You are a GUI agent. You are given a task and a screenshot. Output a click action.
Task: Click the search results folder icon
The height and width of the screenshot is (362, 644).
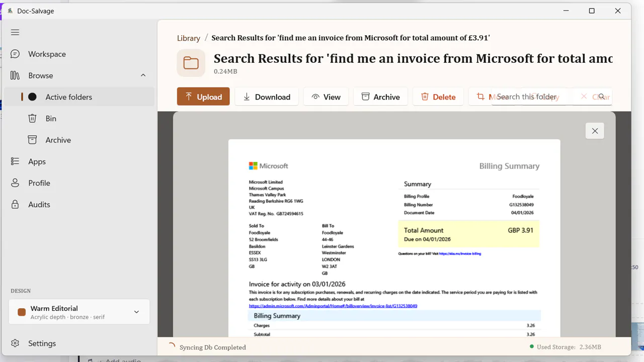pyautogui.click(x=191, y=63)
